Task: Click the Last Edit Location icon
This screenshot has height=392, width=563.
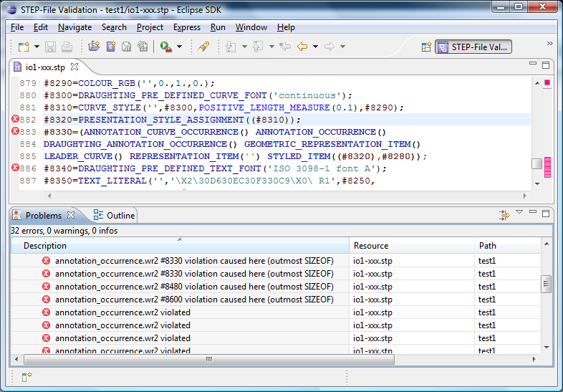Action: click(285, 47)
